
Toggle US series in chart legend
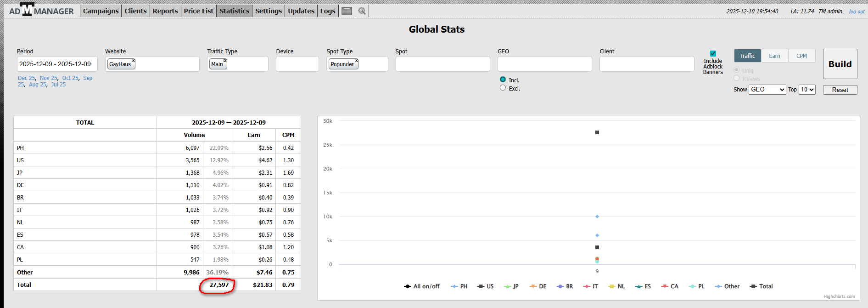[x=486, y=286]
